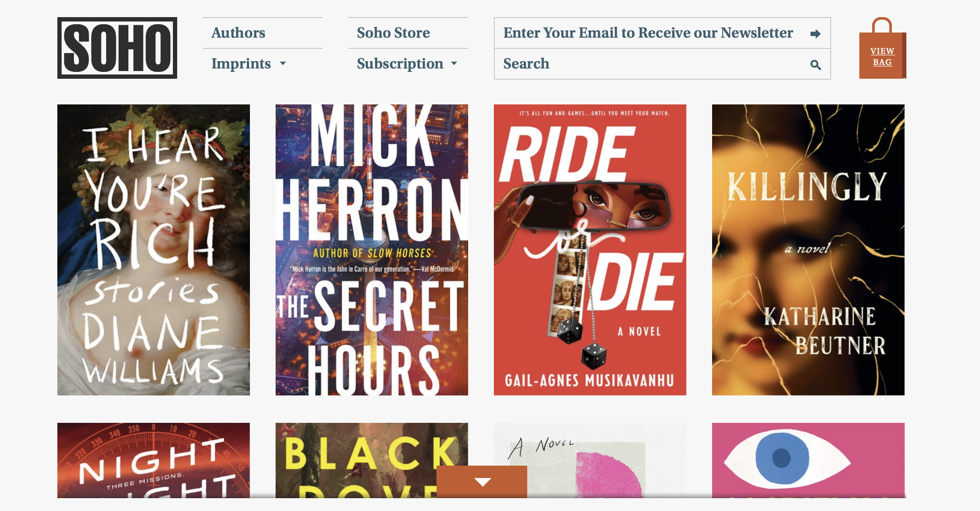Open the pink eye illustration book cover
Screen dimensions: 980x511
pos(808,460)
